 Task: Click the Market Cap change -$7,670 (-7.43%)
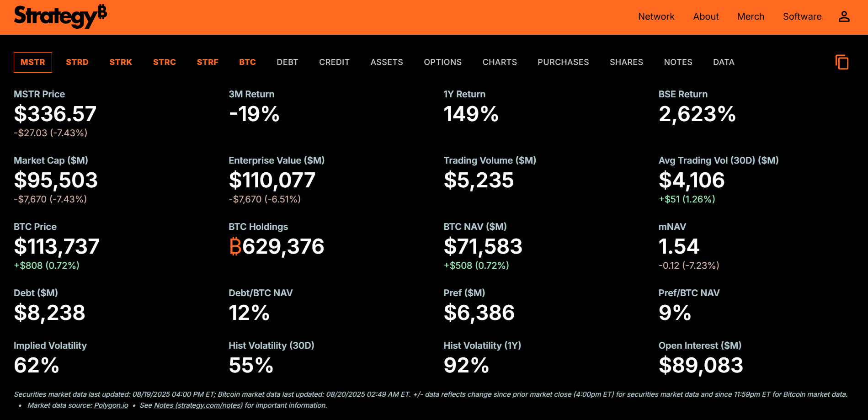[50, 199]
